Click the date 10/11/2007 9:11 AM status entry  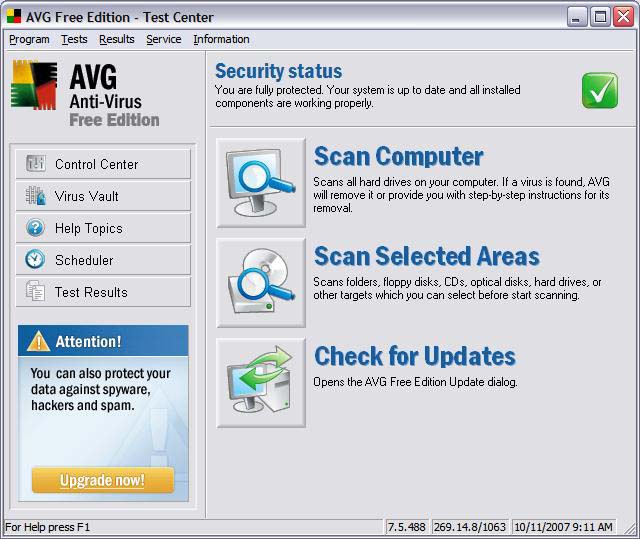pyautogui.click(x=563, y=527)
